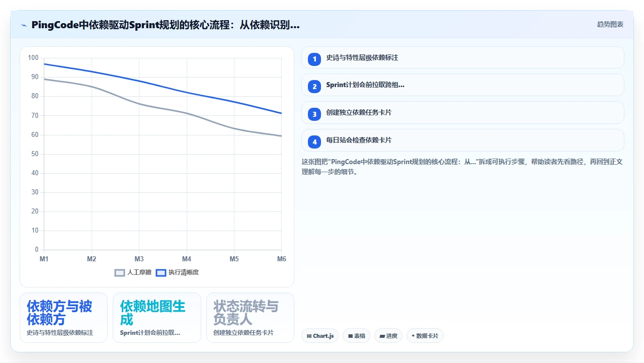The height and width of the screenshot is (363, 644).
Task: Click the blue 执行清晰度 legend swatch
Action: click(161, 273)
